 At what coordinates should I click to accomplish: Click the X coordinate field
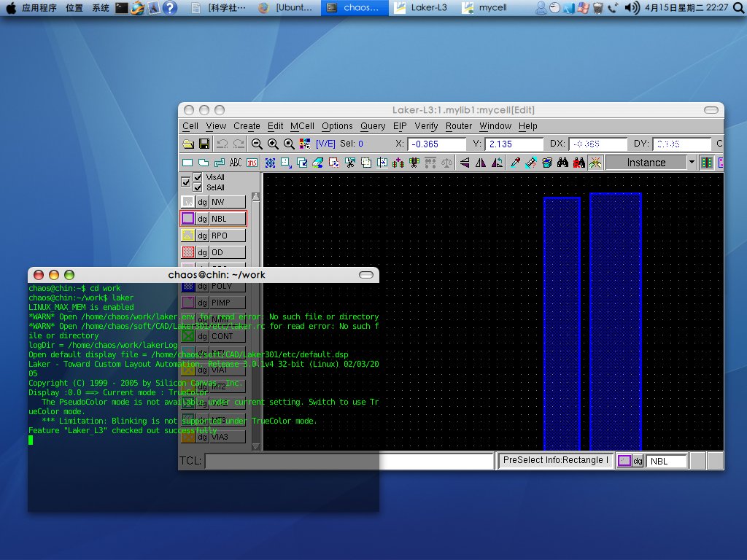coord(437,144)
